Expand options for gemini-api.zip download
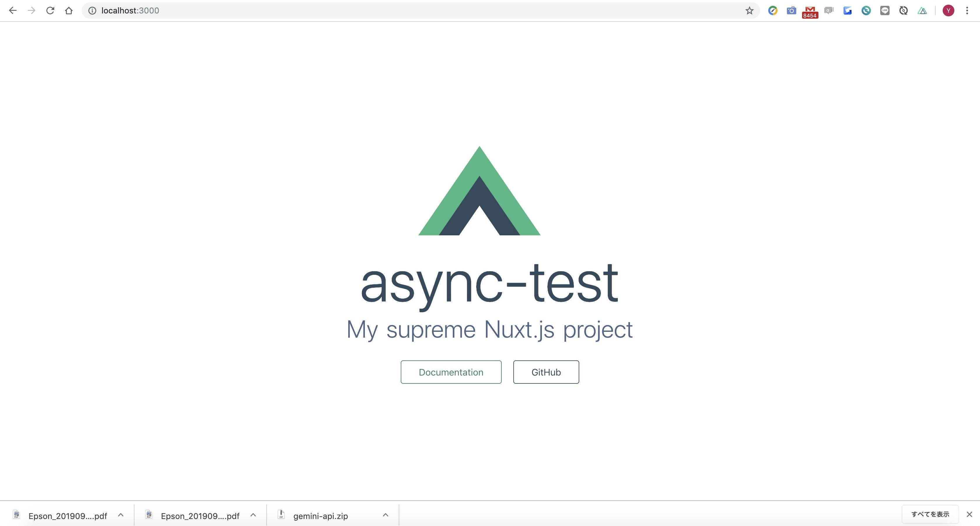980x526 pixels. tap(385, 515)
